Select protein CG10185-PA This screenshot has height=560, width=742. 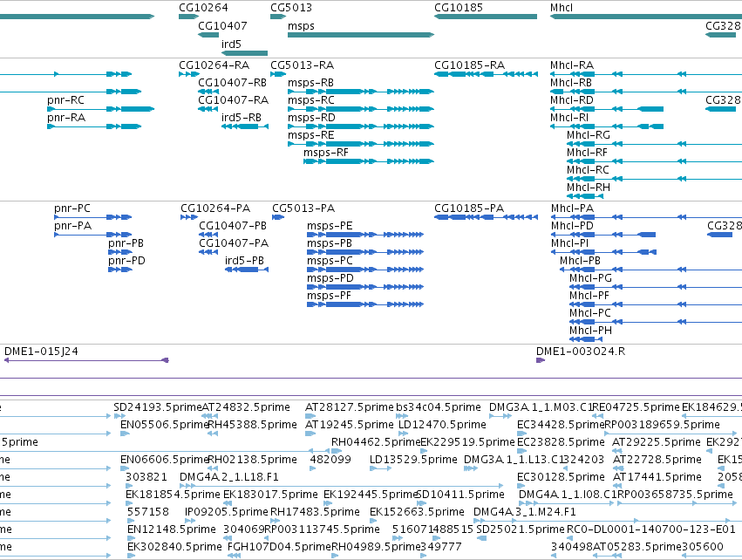(469, 208)
